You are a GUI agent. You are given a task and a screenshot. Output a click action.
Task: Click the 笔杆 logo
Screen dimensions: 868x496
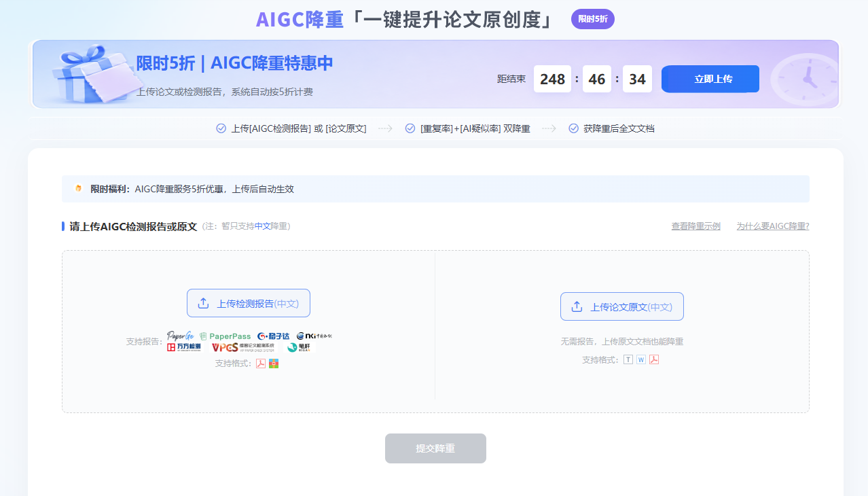[300, 347]
